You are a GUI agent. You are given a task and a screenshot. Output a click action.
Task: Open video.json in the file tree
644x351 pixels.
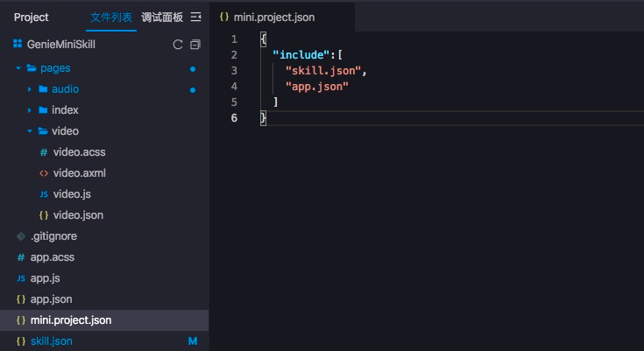point(72,215)
